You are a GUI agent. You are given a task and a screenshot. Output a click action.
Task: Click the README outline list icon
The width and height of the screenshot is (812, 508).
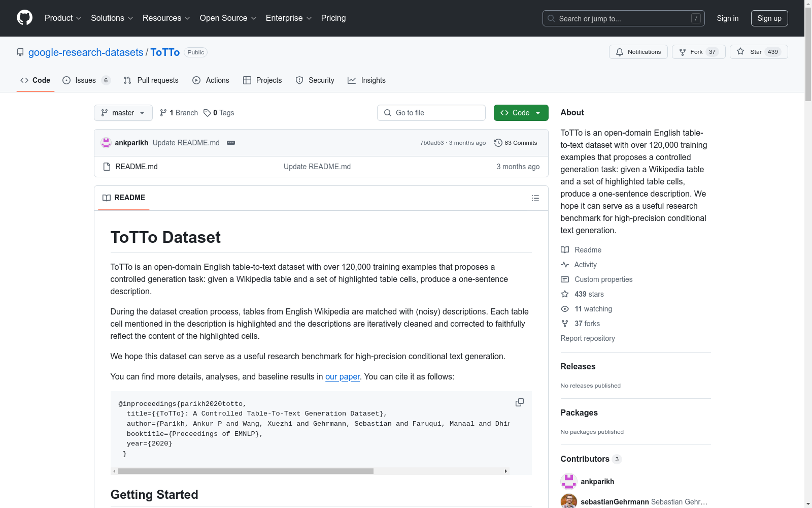tap(535, 198)
